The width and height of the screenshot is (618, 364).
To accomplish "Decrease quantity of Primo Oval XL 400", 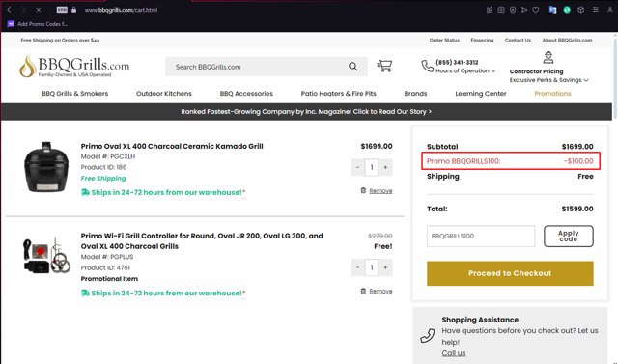I will coord(358,167).
